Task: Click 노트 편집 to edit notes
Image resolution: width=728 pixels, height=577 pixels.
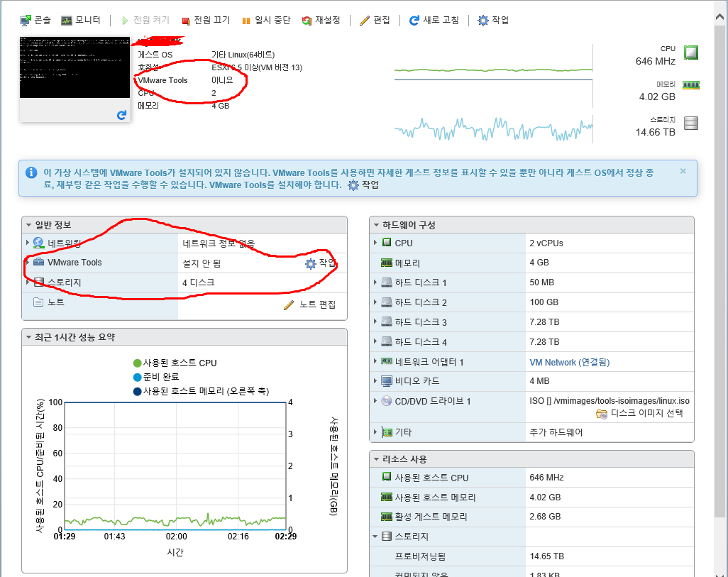Action: [309, 304]
